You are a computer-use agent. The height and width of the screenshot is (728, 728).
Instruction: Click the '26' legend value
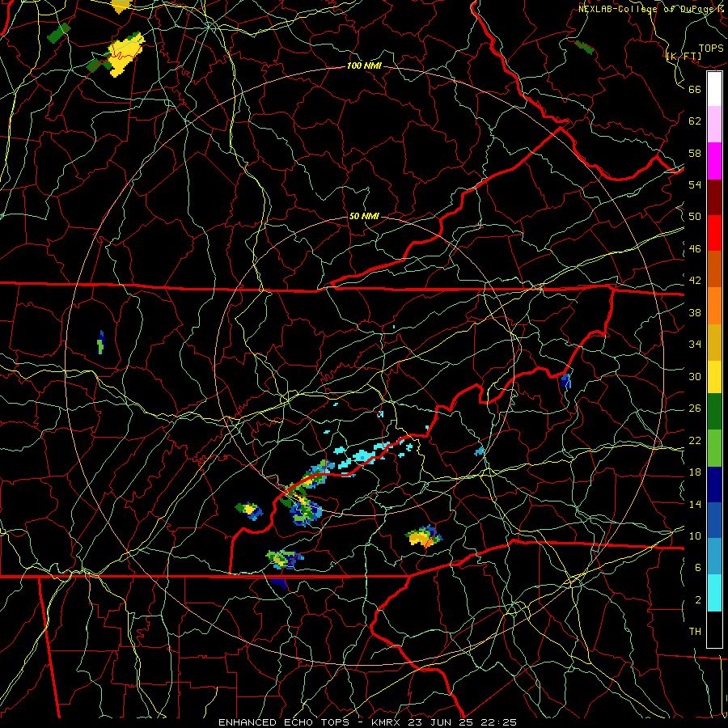point(695,408)
